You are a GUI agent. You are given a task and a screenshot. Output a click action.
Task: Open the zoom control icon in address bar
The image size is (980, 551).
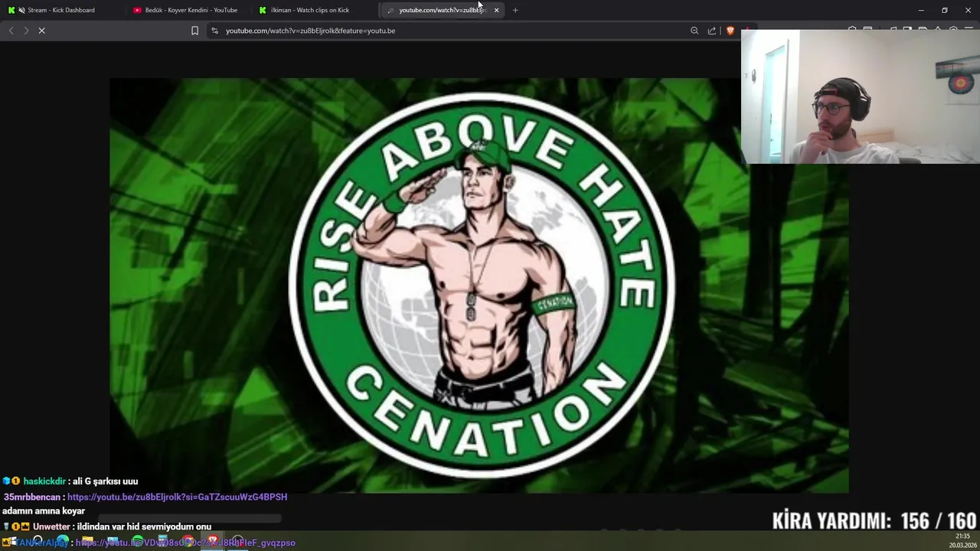[694, 31]
